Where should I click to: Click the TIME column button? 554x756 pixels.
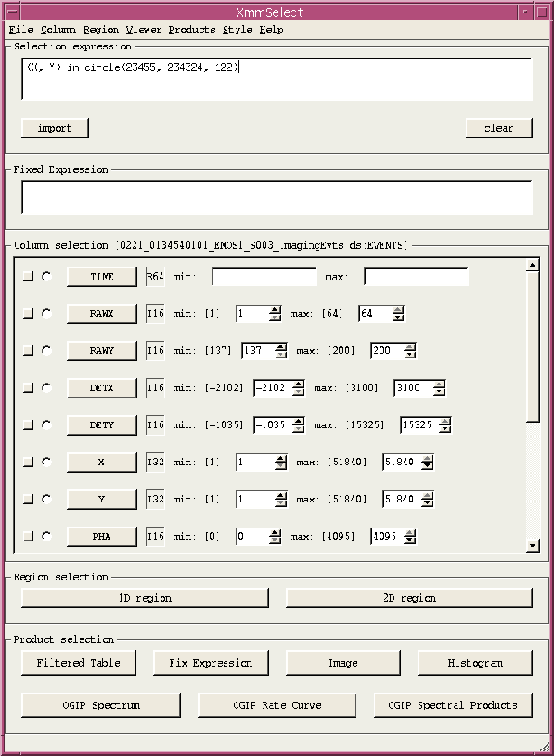[102, 277]
